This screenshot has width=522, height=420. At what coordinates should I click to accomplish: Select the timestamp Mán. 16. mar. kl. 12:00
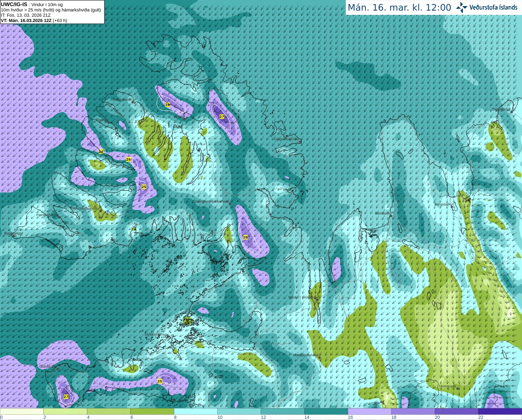pyautogui.click(x=399, y=7)
